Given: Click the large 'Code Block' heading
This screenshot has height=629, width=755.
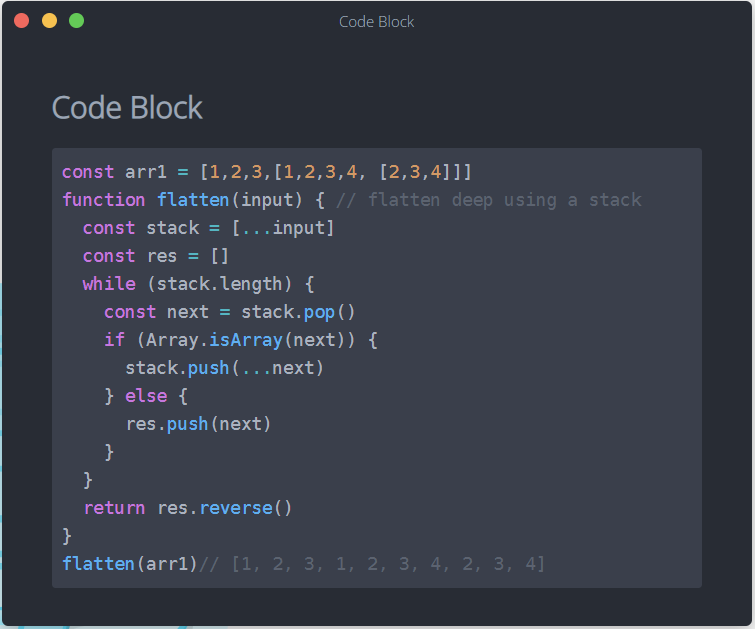Looking at the screenshot, I should 127,107.
